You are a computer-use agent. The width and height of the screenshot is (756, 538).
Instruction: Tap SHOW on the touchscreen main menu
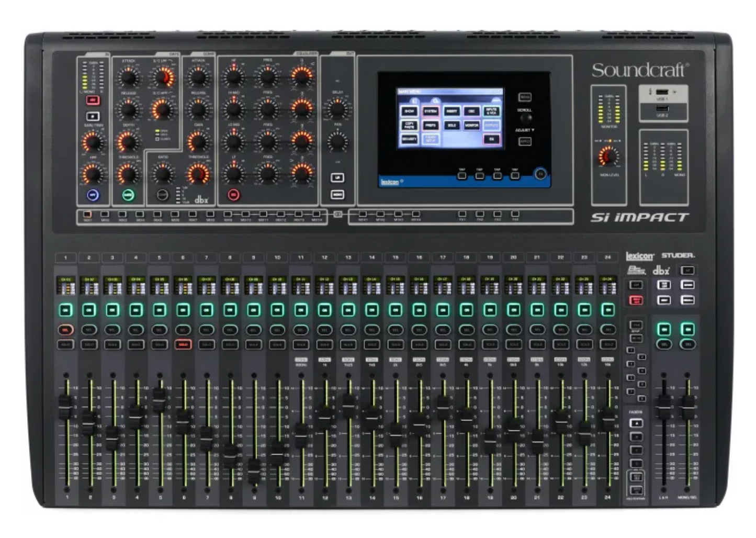pyautogui.click(x=409, y=111)
